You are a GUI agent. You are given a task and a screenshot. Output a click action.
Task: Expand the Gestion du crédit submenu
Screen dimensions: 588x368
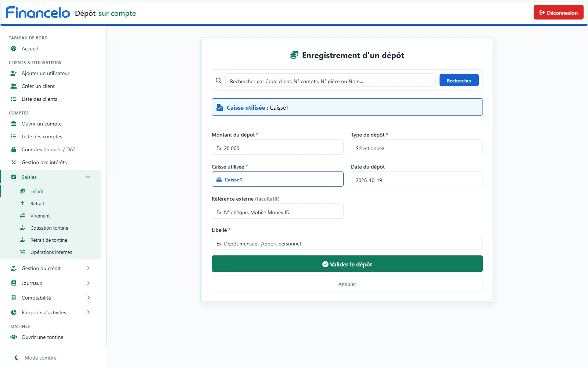[50, 268]
